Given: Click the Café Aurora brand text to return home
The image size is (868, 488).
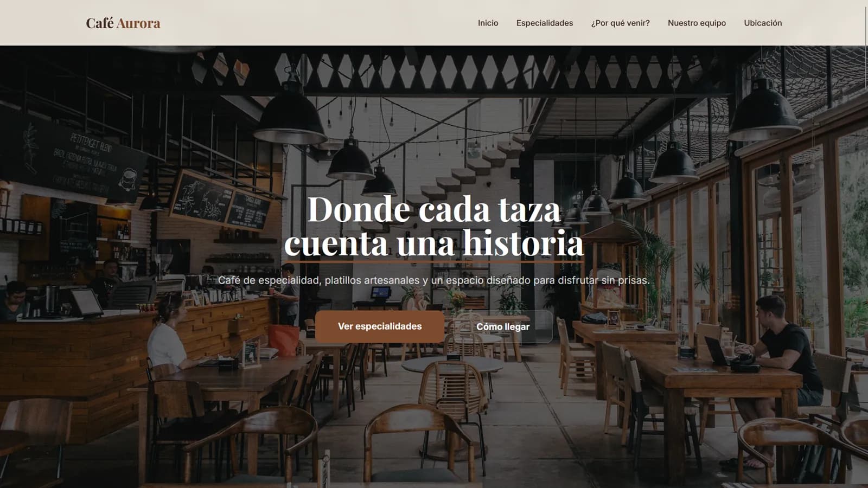Looking at the screenshot, I should (x=123, y=23).
